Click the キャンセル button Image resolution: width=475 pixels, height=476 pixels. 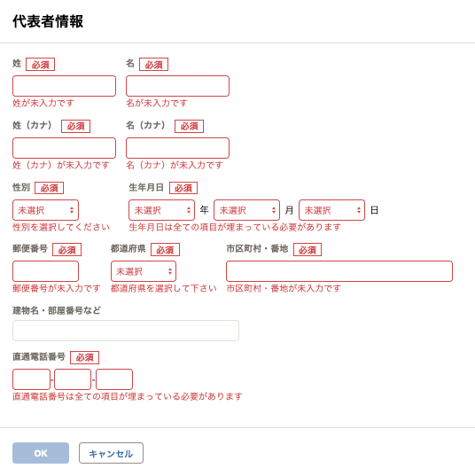pyautogui.click(x=111, y=453)
